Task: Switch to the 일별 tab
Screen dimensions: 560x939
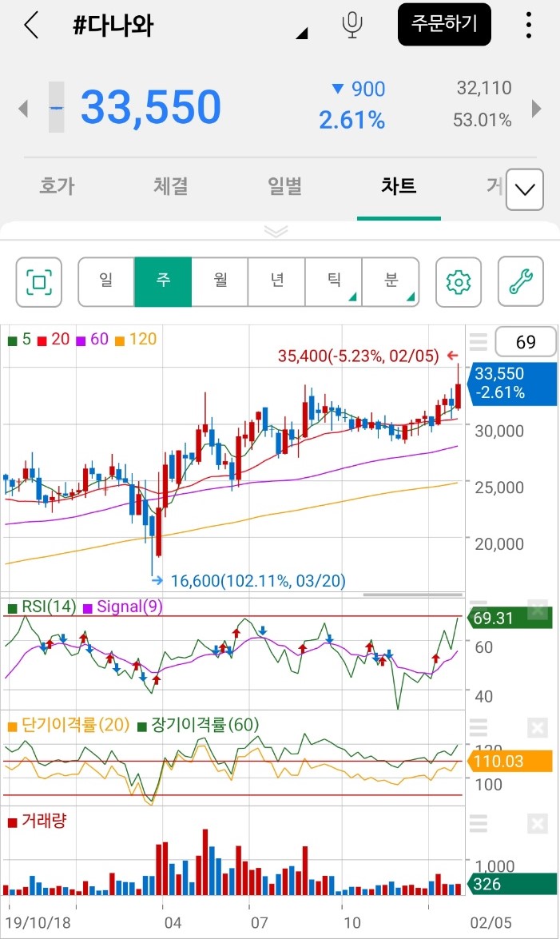Action: (284, 185)
